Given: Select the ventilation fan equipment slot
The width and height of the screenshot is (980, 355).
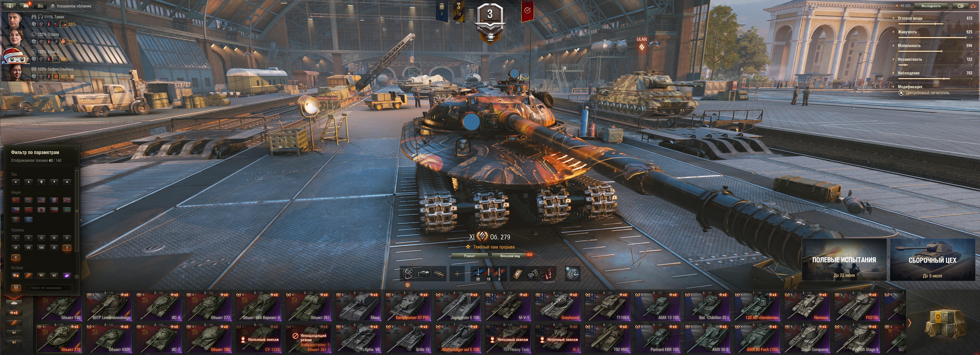Looking at the screenshot, I should click(x=408, y=274).
